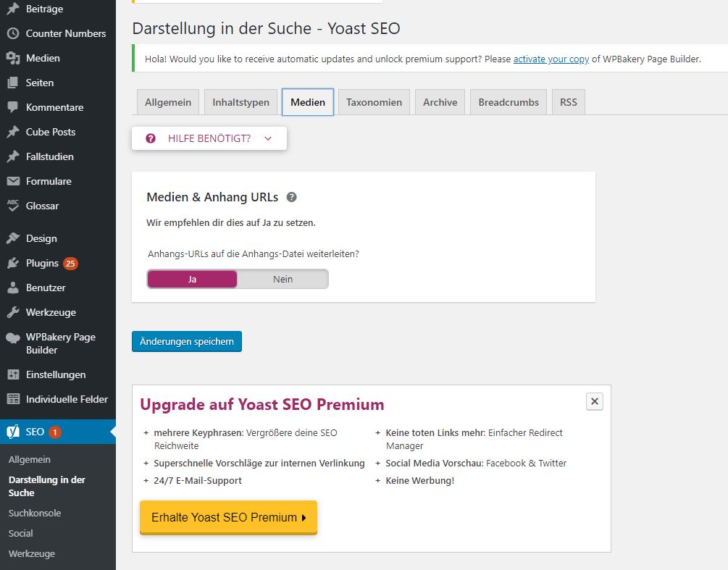This screenshot has height=570, width=728.
Task: Set attachment redirect toggle to Nein
Action: (283, 280)
